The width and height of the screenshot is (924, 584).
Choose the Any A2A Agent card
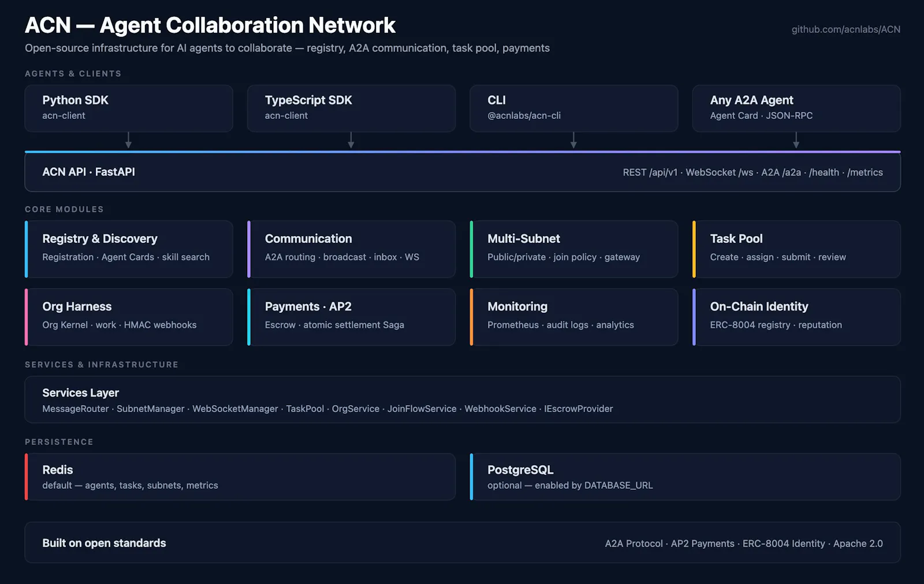click(x=796, y=108)
